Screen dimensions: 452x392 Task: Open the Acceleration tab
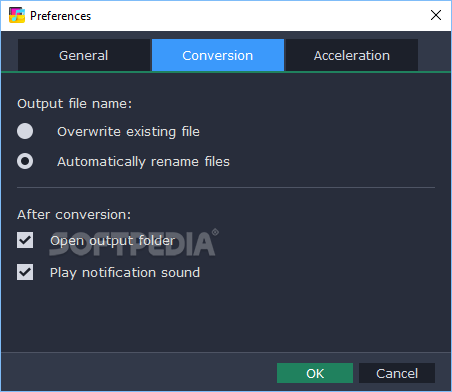pos(352,55)
